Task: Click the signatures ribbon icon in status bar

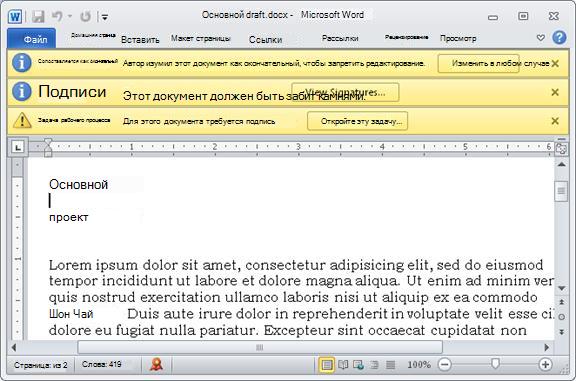Action: pos(156,364)
